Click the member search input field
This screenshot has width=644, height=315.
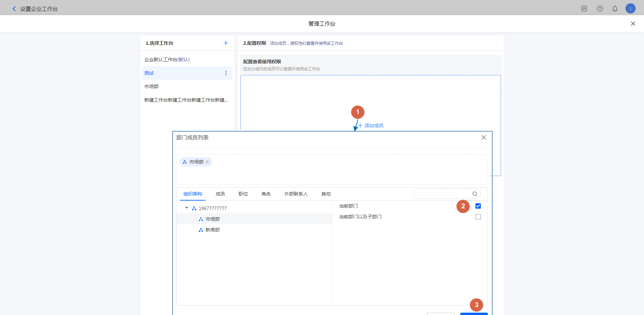tap(442, 194)
